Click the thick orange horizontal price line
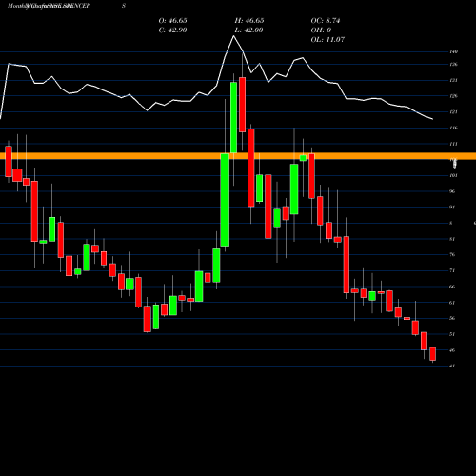The image size is (476, 476). [238, 156]
